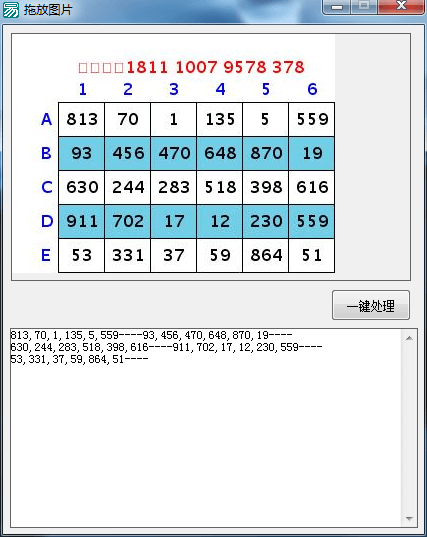The height and width of the screenshot is (537, 427).
Task: Click table cell with value 864
Action: [266, 255]
